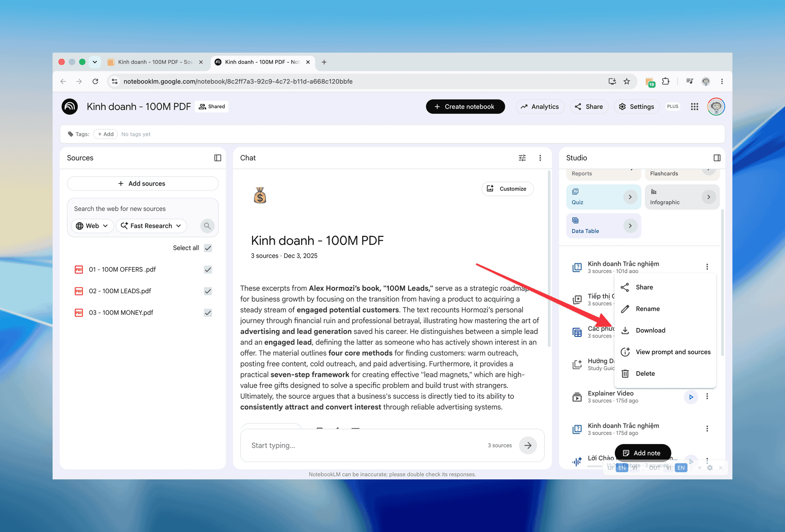Choose Share from the context menu
The image size is (785, 532).
coord(665,287)
